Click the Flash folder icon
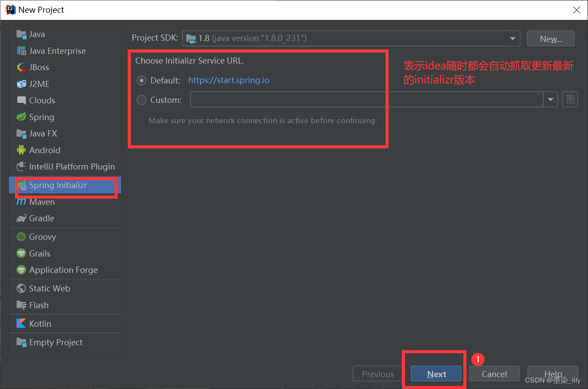Screen dimensions: 588x389 [21, 305]
